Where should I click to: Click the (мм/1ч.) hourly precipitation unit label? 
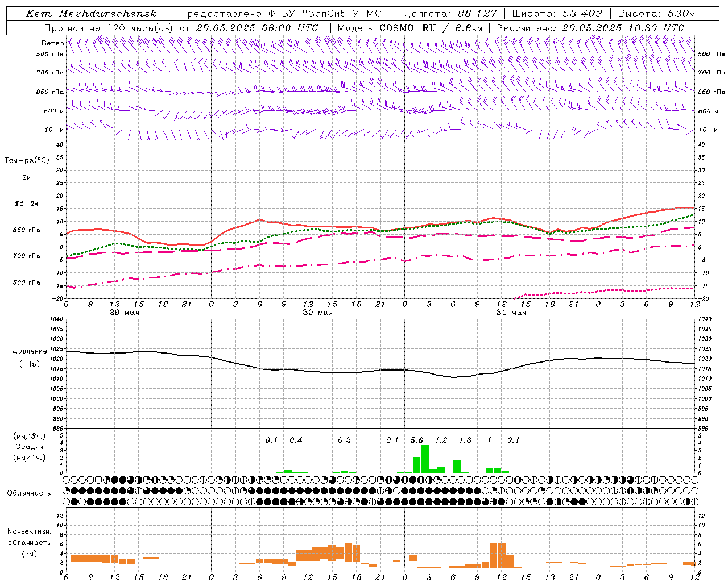click(30, 457)
